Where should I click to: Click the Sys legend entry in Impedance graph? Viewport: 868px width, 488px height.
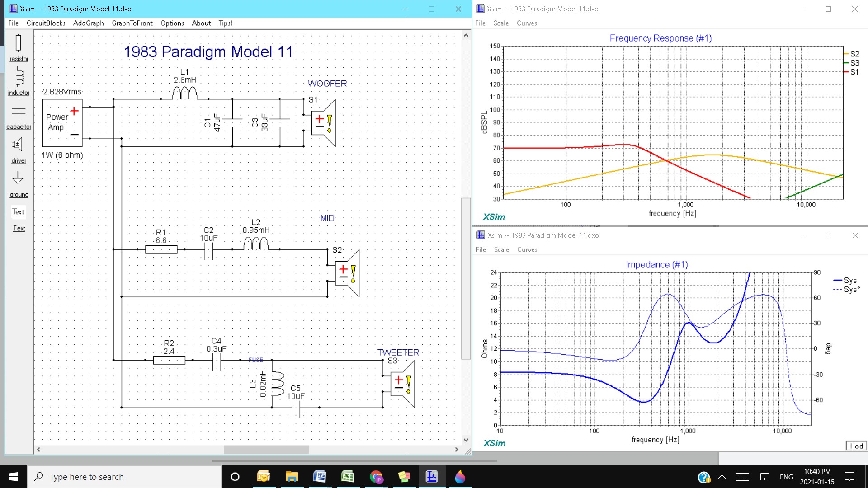tap(845, 280)
